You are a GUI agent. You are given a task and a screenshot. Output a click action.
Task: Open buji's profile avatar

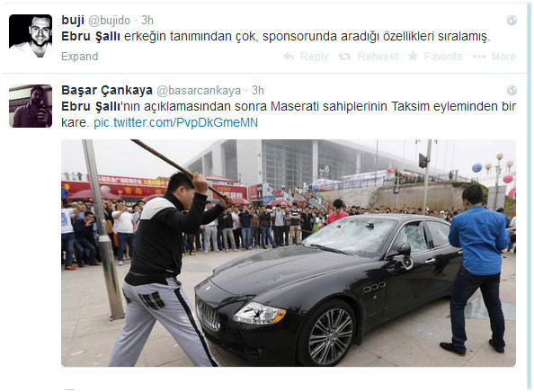[31, 36]
